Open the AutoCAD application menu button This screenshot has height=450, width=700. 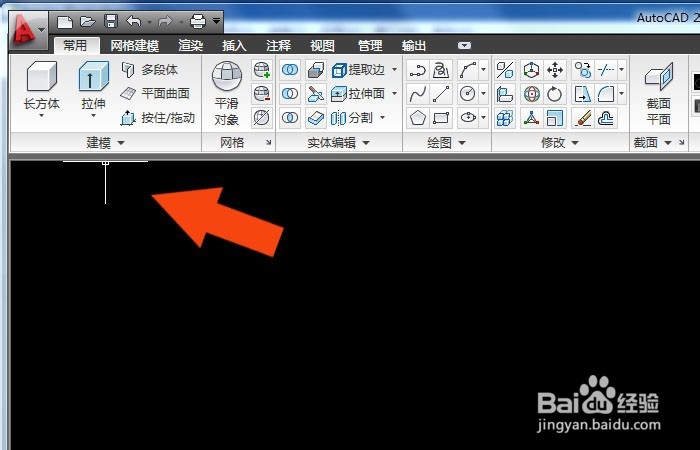(28, 30)
